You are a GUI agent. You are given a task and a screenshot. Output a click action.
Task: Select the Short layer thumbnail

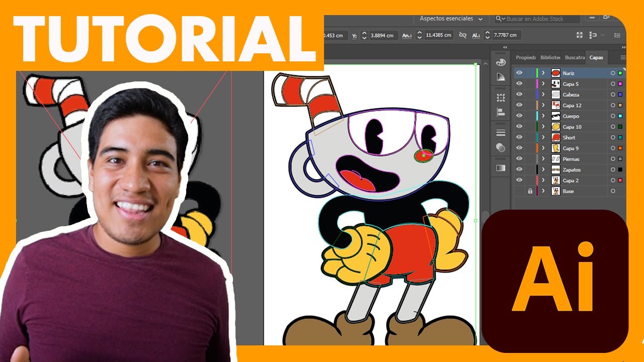point(555,138)
